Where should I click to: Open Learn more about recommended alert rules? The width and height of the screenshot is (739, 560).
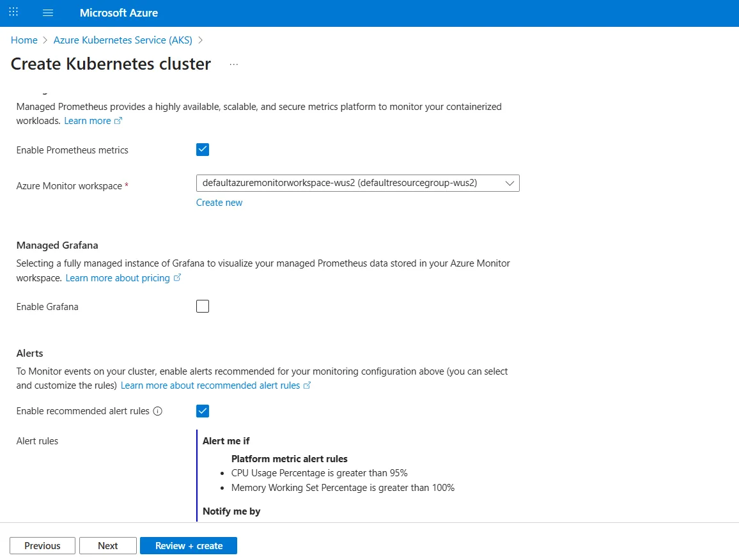(x=210, y=385)
